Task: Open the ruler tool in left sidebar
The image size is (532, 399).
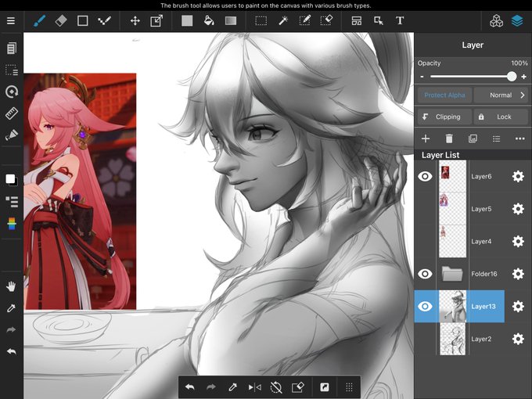Action: pos(12,113)
